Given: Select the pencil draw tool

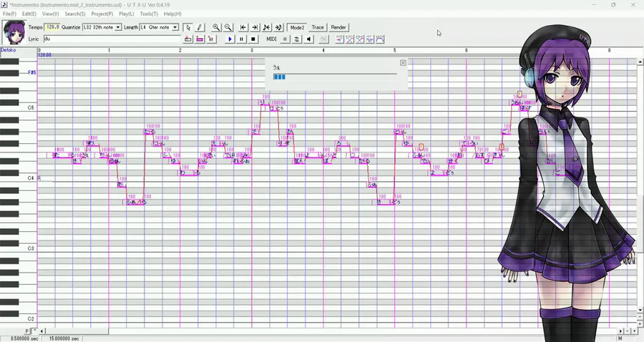Looking at the screenshot, I should pos(199,27).
